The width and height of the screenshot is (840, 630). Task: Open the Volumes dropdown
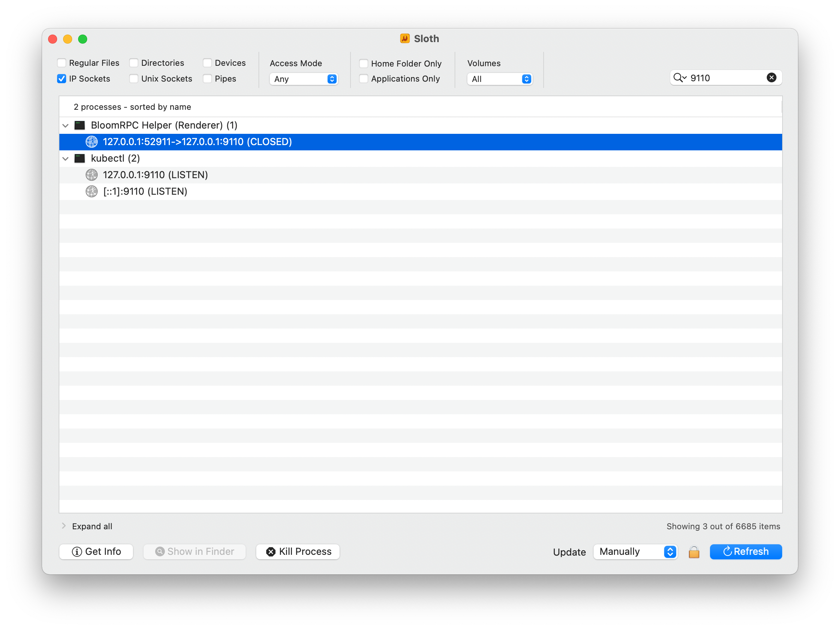[499, 79]
